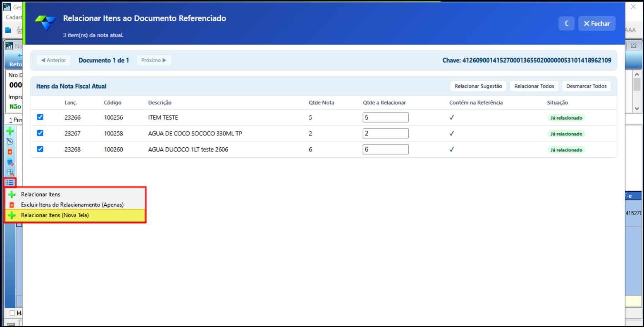Click the red trash icon beside Excluir Itens do Relacionamento
Image resolution: width=644 pixels, height=327 pixels.
[x=12, y=205]
